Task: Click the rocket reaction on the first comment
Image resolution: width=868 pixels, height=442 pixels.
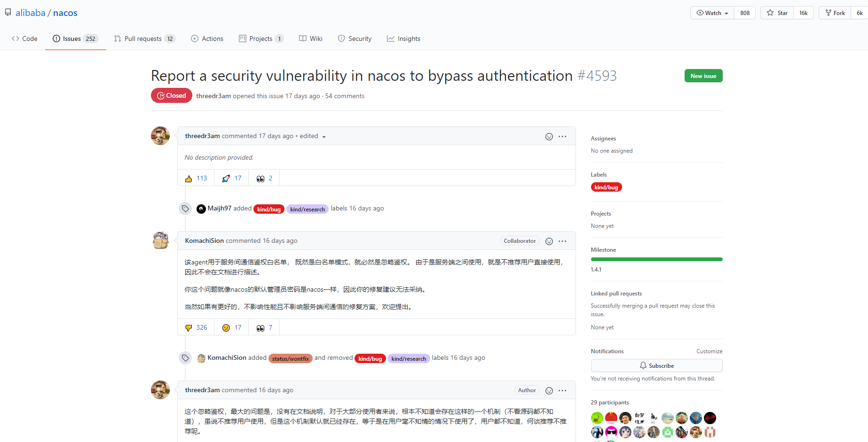Action: click(x=231, y=178)
